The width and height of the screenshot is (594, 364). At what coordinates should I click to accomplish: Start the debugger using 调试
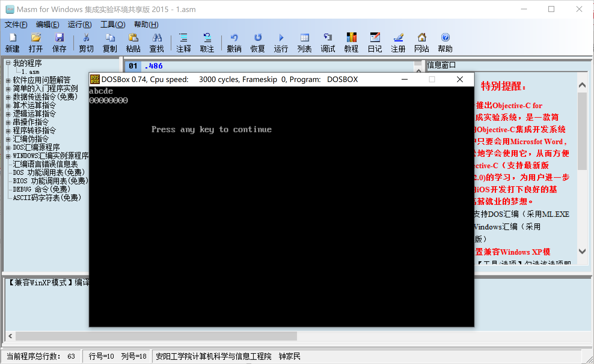328,42
